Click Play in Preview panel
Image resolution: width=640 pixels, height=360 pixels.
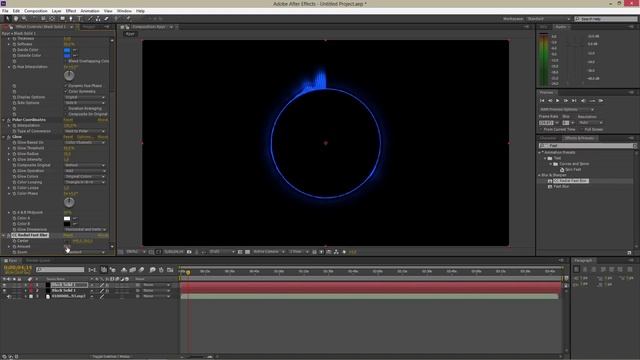pyautogui.click(x=558, y=100)
